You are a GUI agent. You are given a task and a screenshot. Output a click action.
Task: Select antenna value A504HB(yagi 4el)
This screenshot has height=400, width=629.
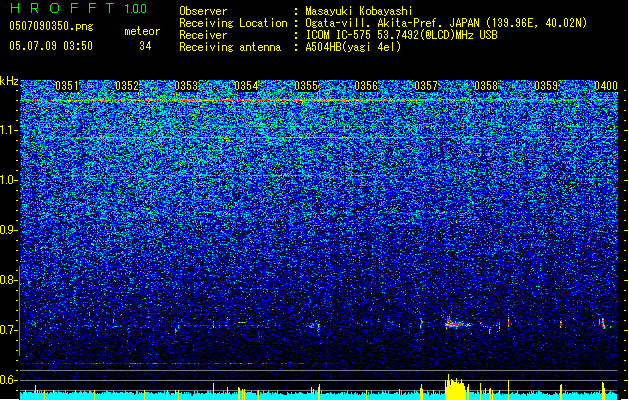tap(353, 47)
